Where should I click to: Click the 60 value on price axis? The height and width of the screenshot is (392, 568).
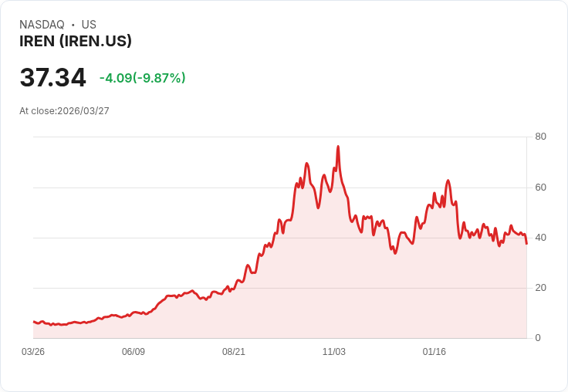pos(540,188)
